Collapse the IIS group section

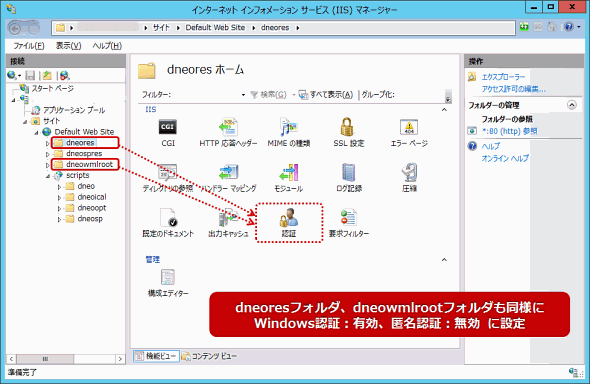[x=444, y=109]
